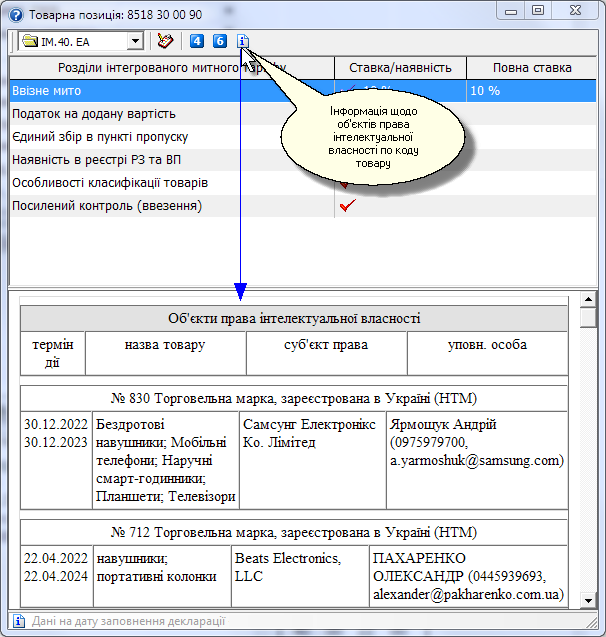Click the help icon in the title bar

point(16,15)
